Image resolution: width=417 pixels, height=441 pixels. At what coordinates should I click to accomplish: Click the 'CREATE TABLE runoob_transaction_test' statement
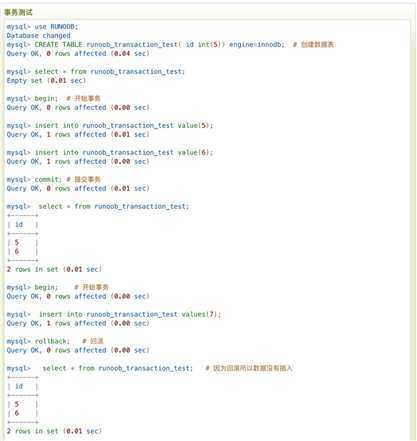[x=146, y=45]
